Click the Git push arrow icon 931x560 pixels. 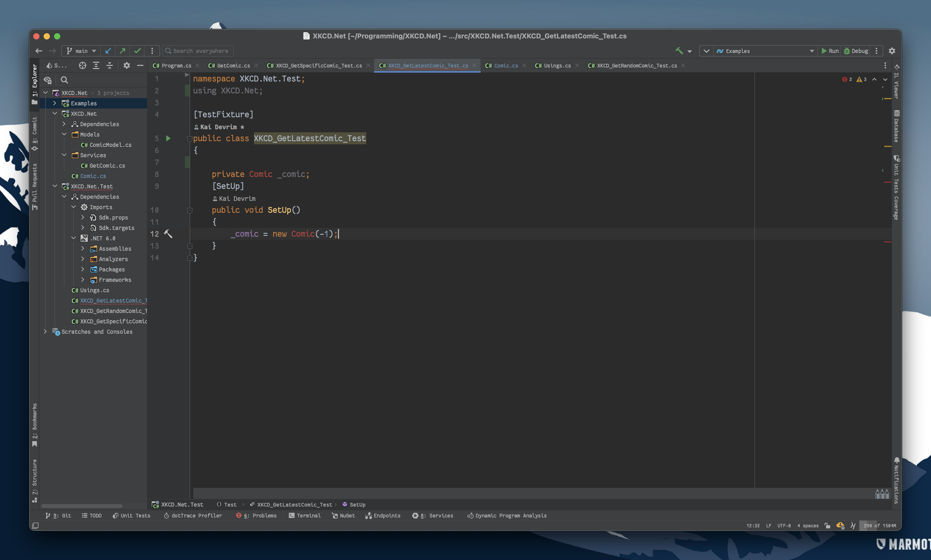122,51
